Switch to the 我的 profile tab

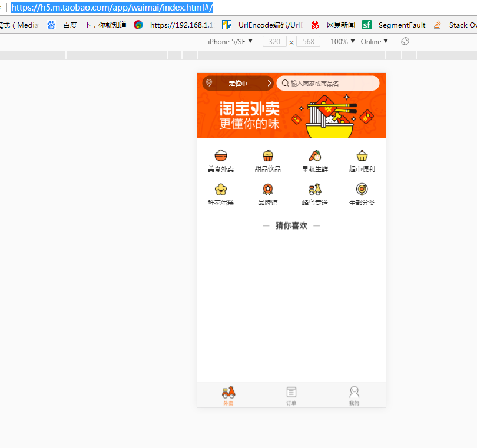[354, 396]
